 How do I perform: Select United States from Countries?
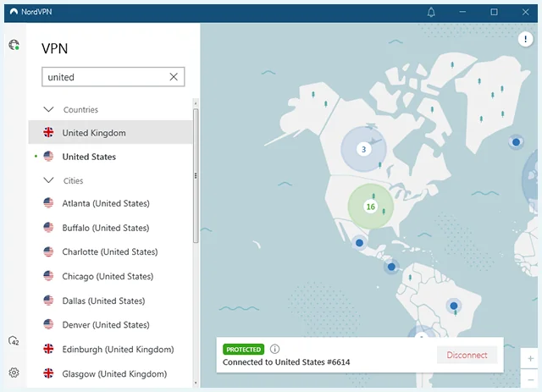(110, 157)
